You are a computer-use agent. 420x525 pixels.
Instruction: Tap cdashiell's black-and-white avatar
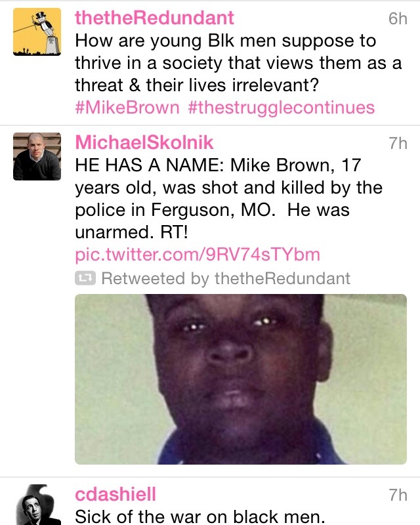click(37, 505)
